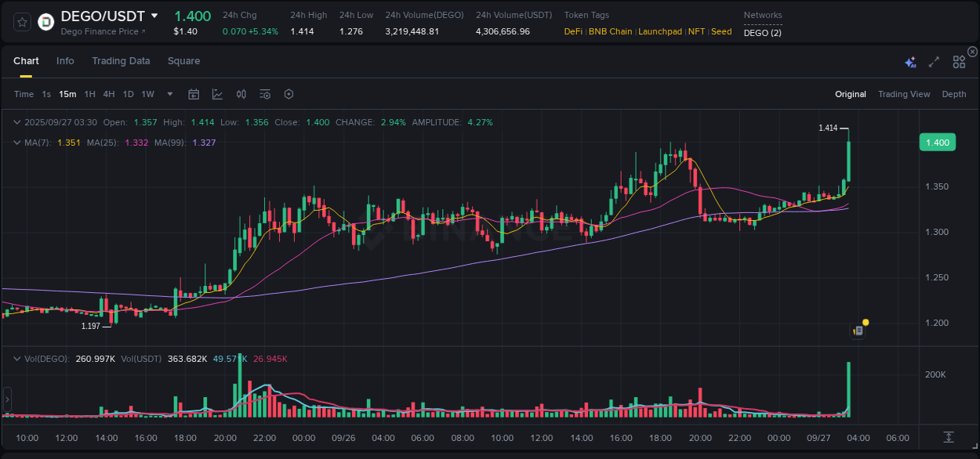Collapse the MA indicators row chevron
The image size is (980, 459).
point(17,143)
